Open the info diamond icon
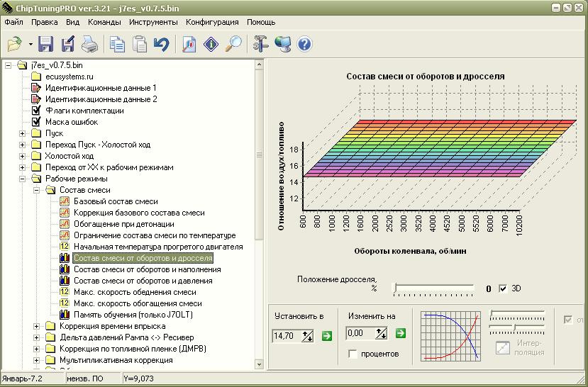Screen dimensions: 588x387 [x=211, y=45]
